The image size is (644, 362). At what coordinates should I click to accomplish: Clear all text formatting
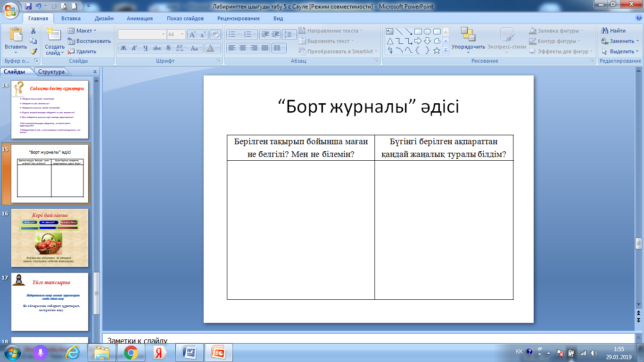(216, 34)
